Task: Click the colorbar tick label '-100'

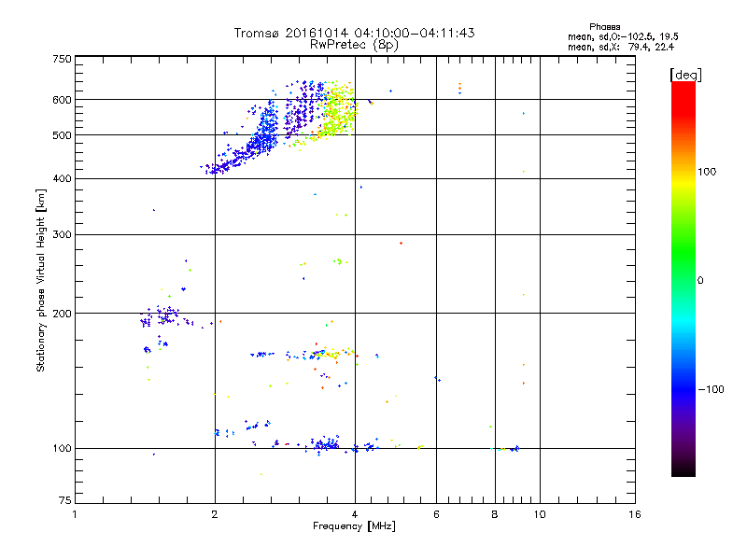Action: (711, 389)
